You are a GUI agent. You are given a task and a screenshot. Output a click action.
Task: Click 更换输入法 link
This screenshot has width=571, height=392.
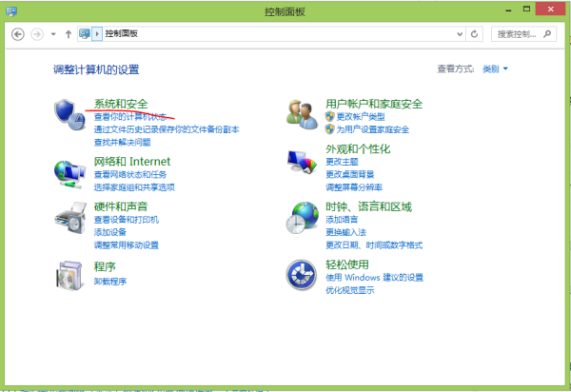(345, 232)
